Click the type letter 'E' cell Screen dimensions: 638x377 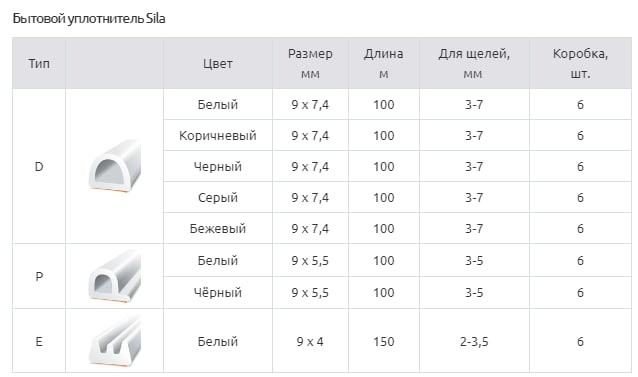tap(39, 341)
